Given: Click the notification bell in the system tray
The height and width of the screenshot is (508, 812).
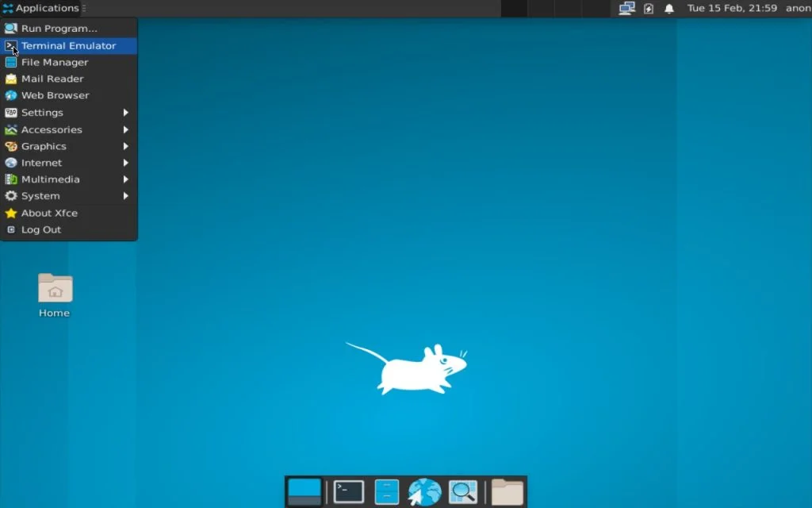Looking at the screenshot, I should tap(668, 8).
